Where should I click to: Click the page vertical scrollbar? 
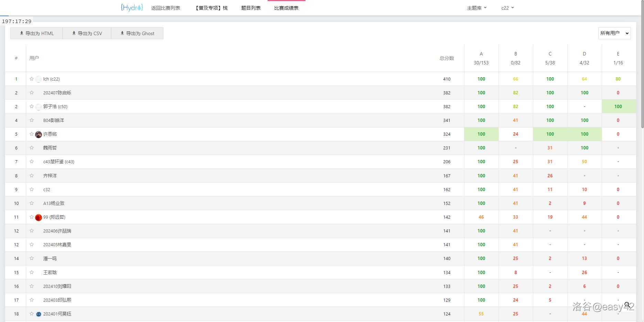[x=642, y=69]
